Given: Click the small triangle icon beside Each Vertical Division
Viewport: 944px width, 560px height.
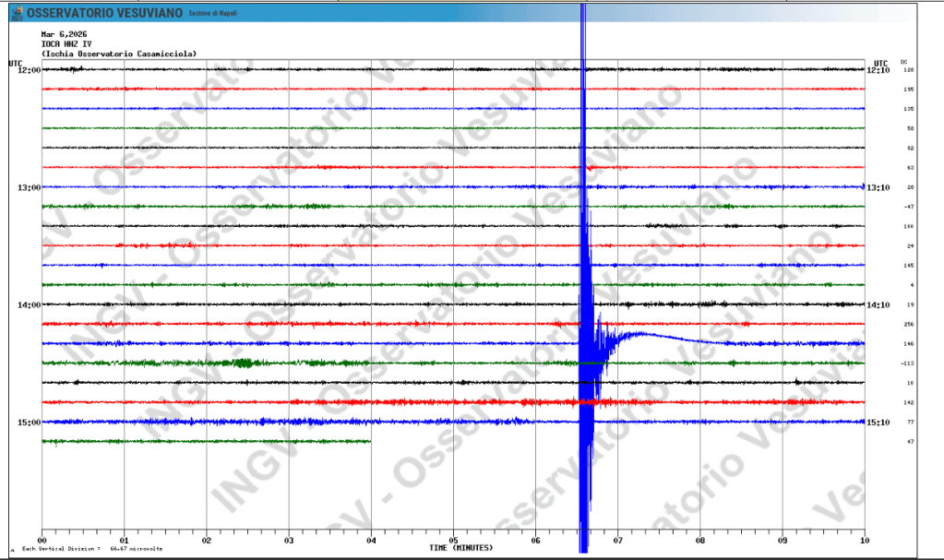Looking at the screenshot, I should click(12, 549).
